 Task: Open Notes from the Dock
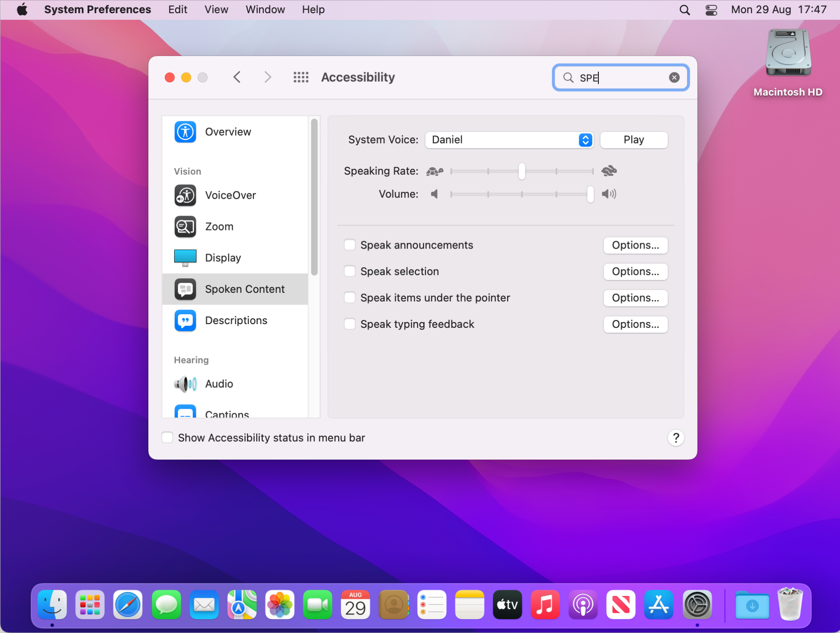[x=470, y=605]
